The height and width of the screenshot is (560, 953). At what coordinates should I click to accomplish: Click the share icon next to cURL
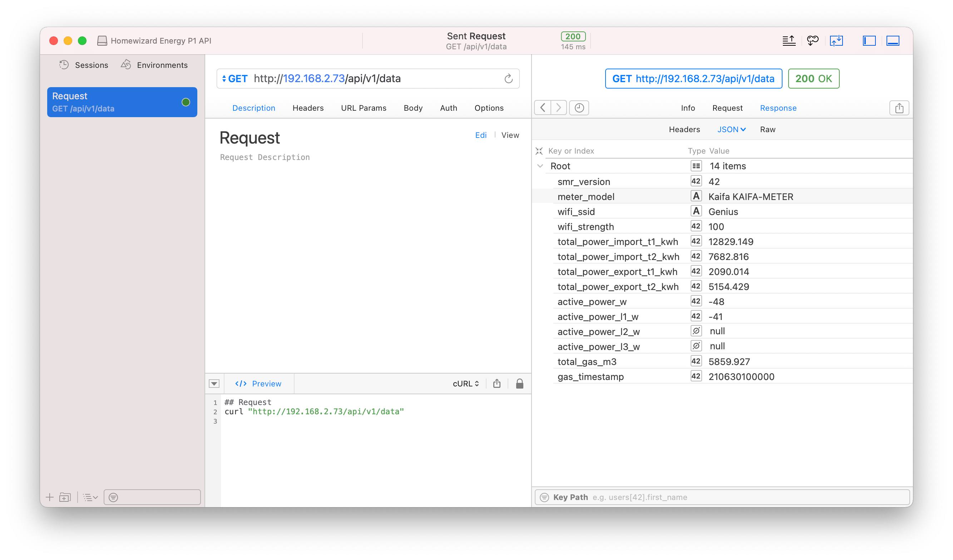[x=497, y=384]
